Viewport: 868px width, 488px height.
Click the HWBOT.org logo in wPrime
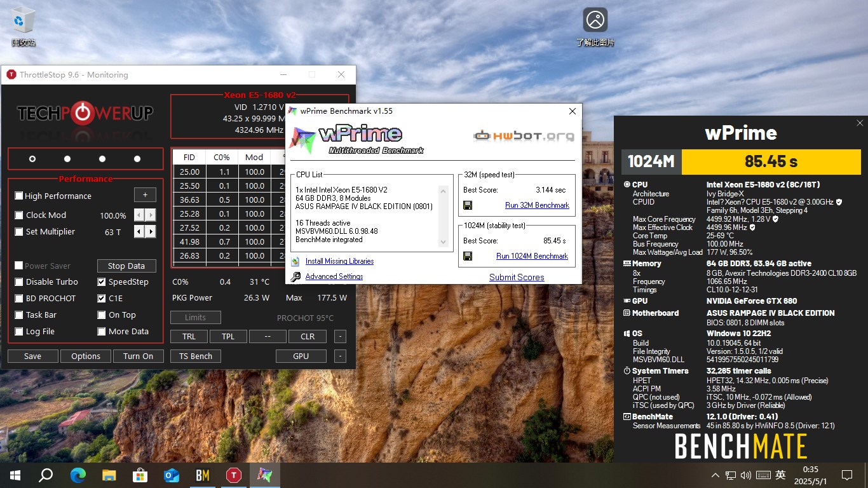[524, 135]
